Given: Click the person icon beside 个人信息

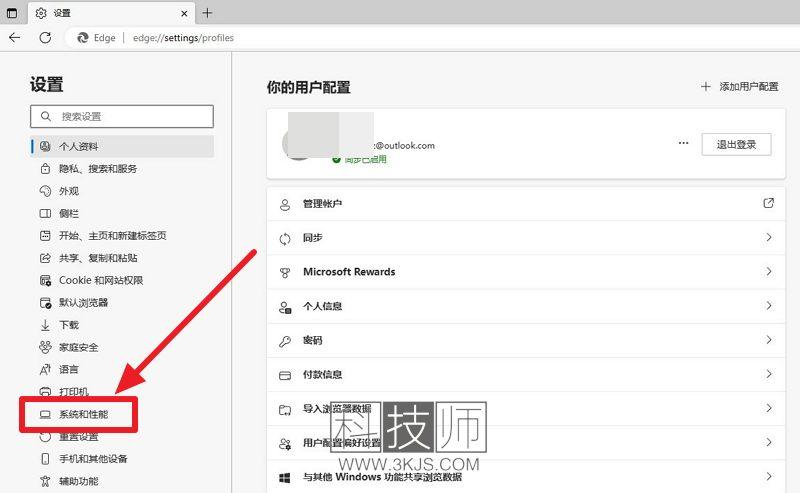Looking at the screenshot, I should click(x=285, y=307).
